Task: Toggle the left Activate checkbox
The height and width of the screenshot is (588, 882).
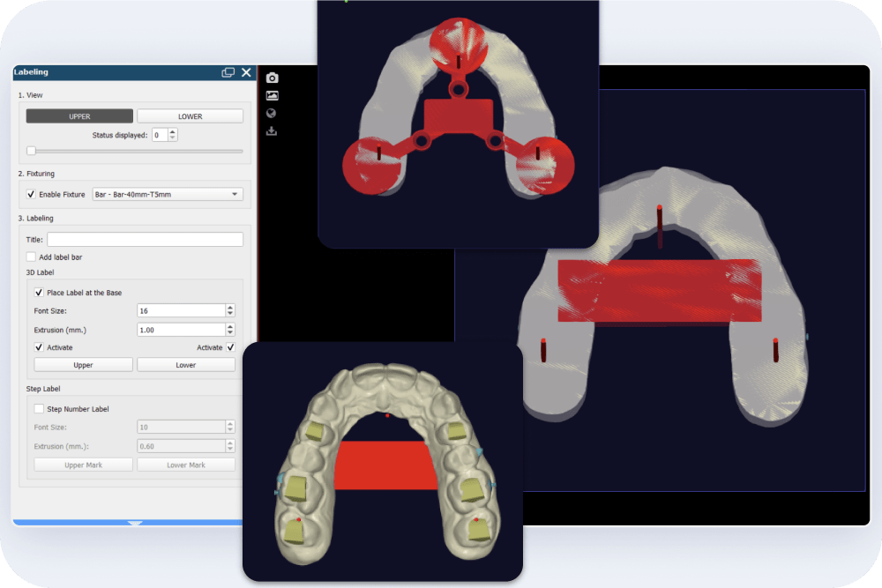Action: [x=39, y=347]
